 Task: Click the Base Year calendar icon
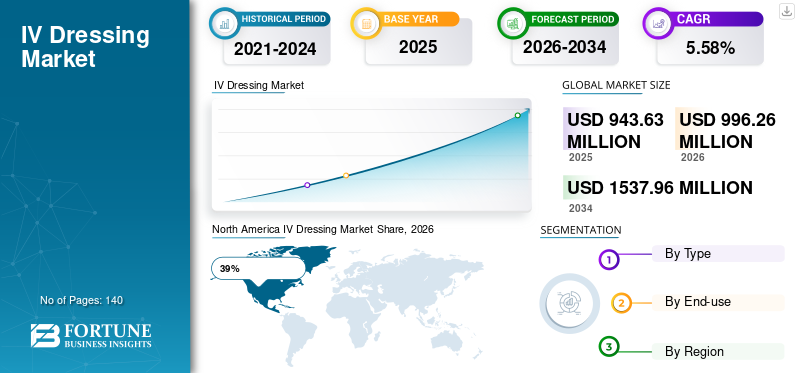[x=365, y=22]
